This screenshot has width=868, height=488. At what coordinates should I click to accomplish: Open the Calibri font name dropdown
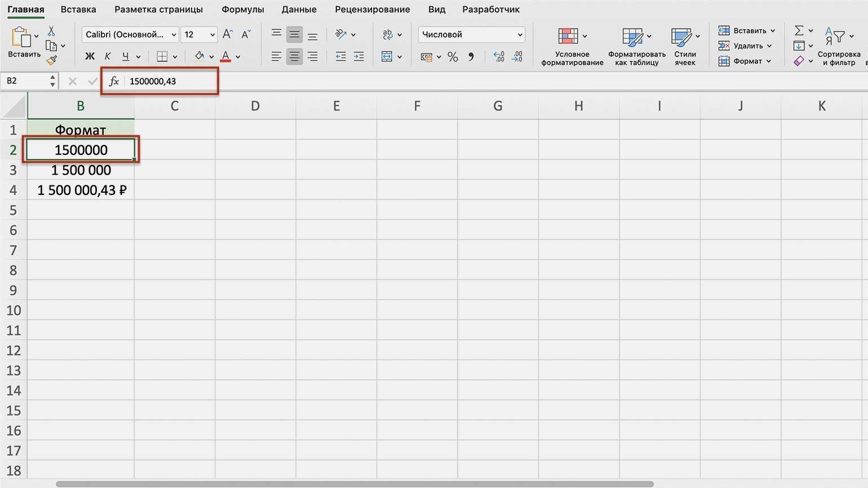(130, 34)
